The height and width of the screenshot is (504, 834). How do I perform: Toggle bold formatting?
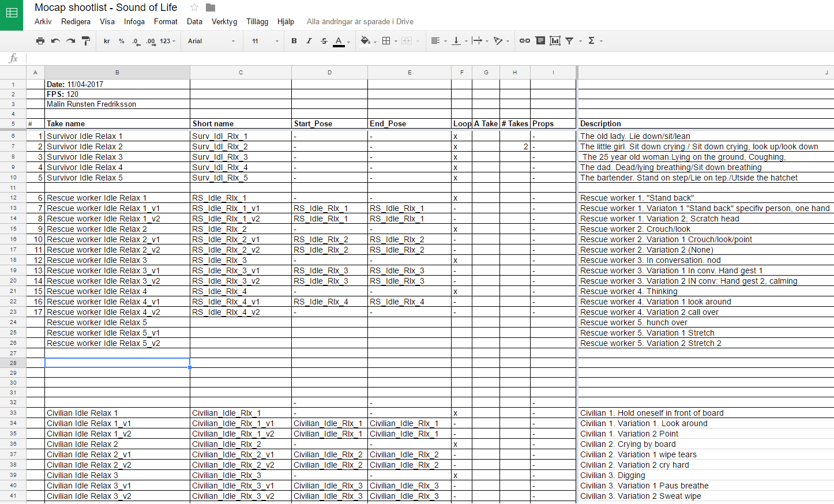coord(294,41)
